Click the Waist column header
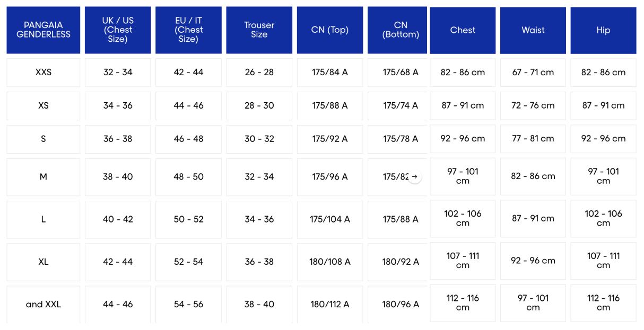The width and height of the screenshot is (644, 330). (x=533, y=30)
